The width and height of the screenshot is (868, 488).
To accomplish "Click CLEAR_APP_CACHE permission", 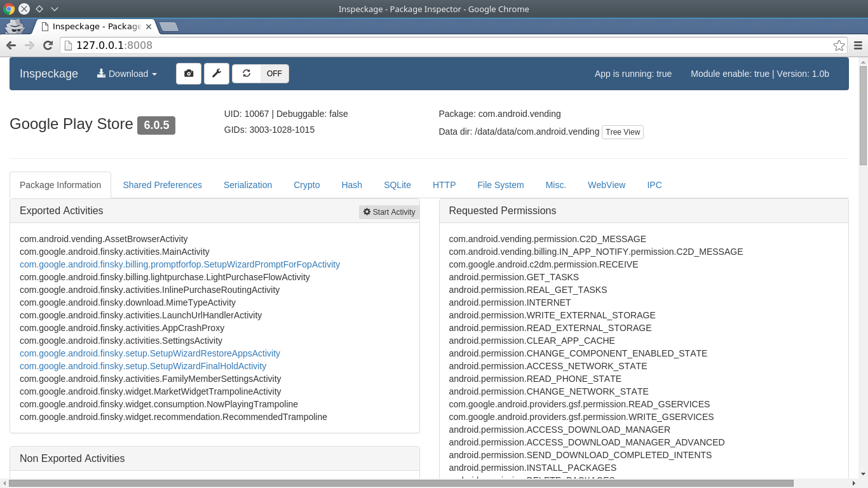I will pos(532,341).
